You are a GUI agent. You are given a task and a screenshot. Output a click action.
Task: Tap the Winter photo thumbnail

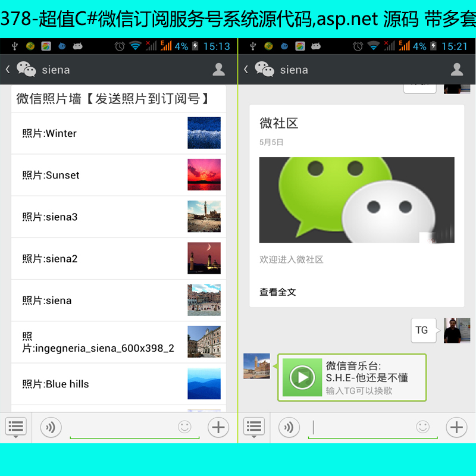coord(204,133)
